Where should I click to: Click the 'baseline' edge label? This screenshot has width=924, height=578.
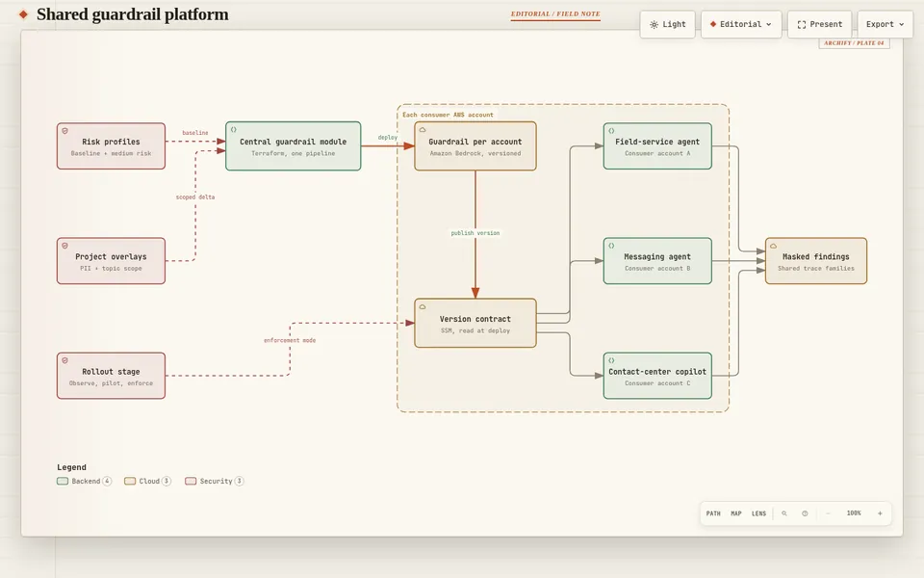(x=195, y=133)
